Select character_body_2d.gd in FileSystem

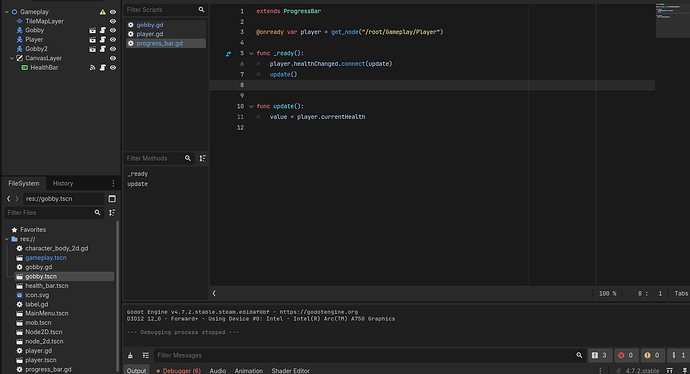[56, 249]
